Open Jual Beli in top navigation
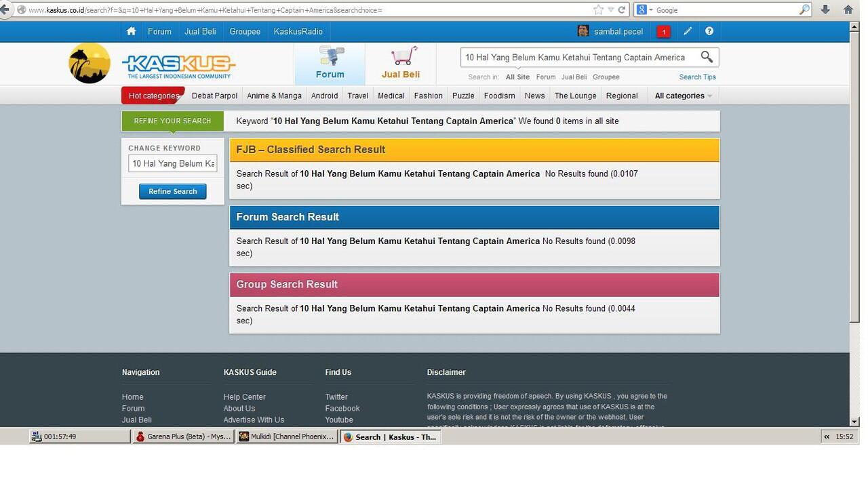868x488 pixels. pyautogui.click(x=200, y=31)
